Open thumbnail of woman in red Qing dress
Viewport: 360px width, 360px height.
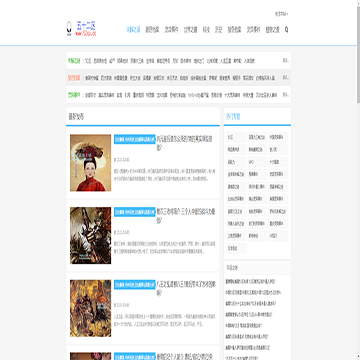(90, 163)
